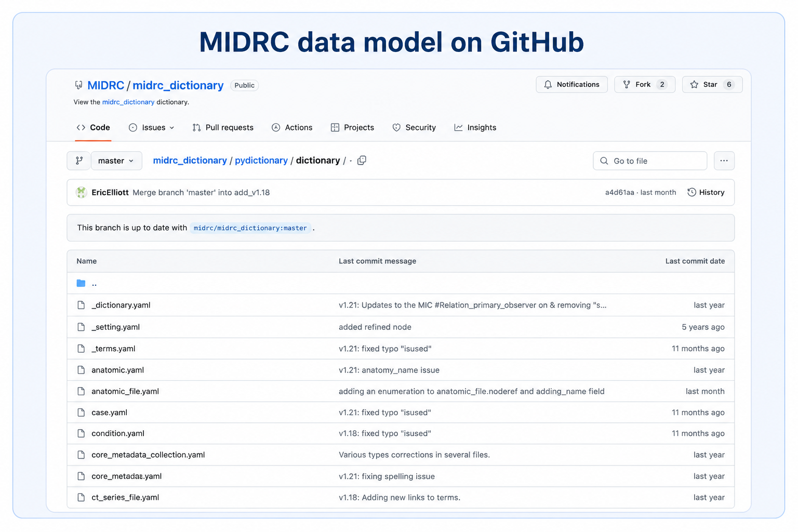Open the anatomic_file.yaml file
Image resolution: width=798 pixels, height=532 pixels.
click(x=125, y=391)
